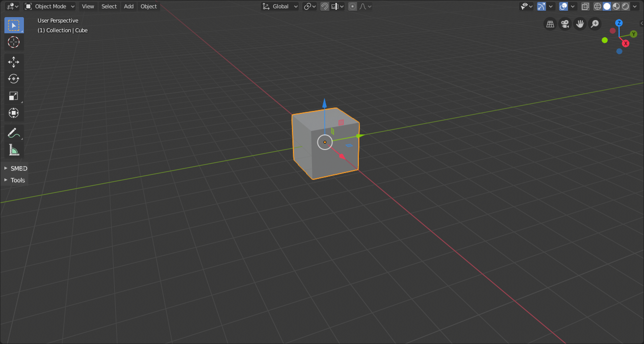Screen dimensions: 644x344
Task: Open the Object Mode dropdown
Action: (50, 6)
